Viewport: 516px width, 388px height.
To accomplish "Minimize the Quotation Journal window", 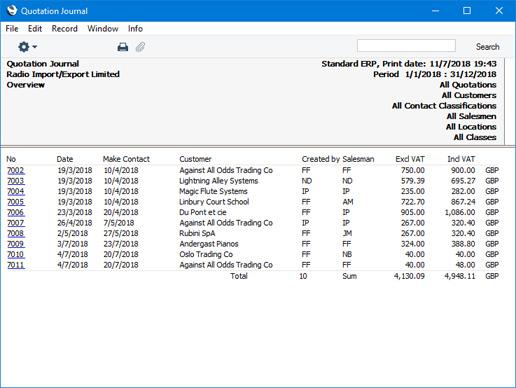I will pyautogui.click(x=435, y=11).
